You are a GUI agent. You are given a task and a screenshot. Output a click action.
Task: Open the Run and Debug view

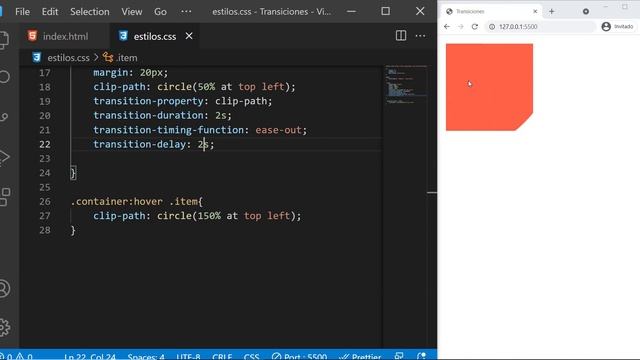(x=4, y=157)
